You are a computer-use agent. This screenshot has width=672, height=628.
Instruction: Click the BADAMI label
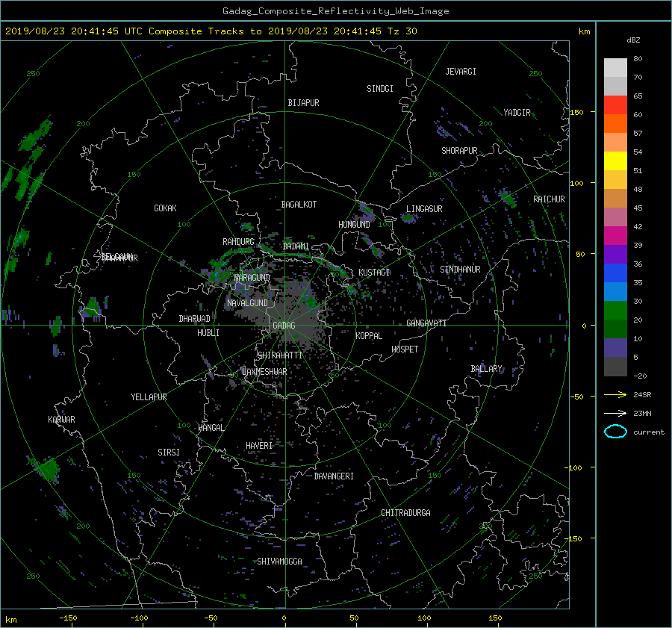296,246
